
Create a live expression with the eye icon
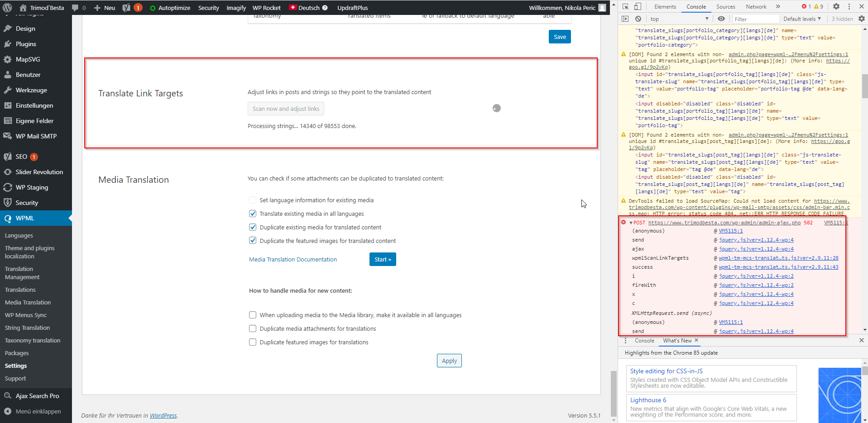click(721, 19)
